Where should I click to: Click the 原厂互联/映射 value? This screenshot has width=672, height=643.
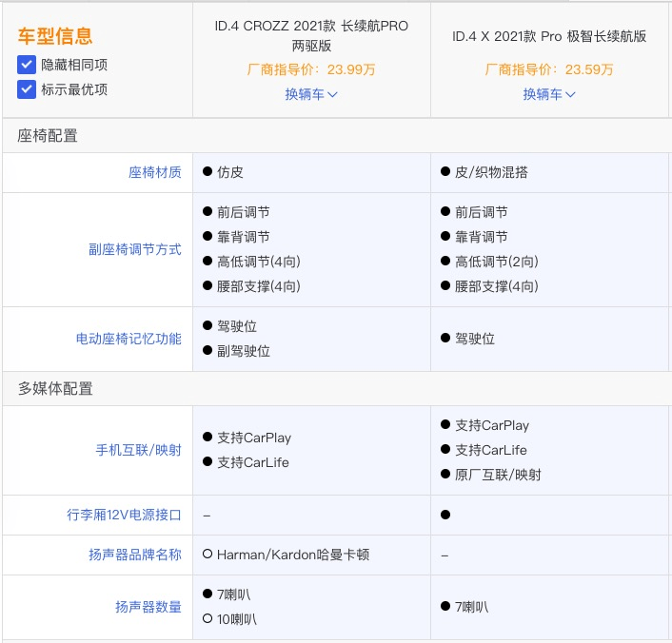[x=498, y=475]
